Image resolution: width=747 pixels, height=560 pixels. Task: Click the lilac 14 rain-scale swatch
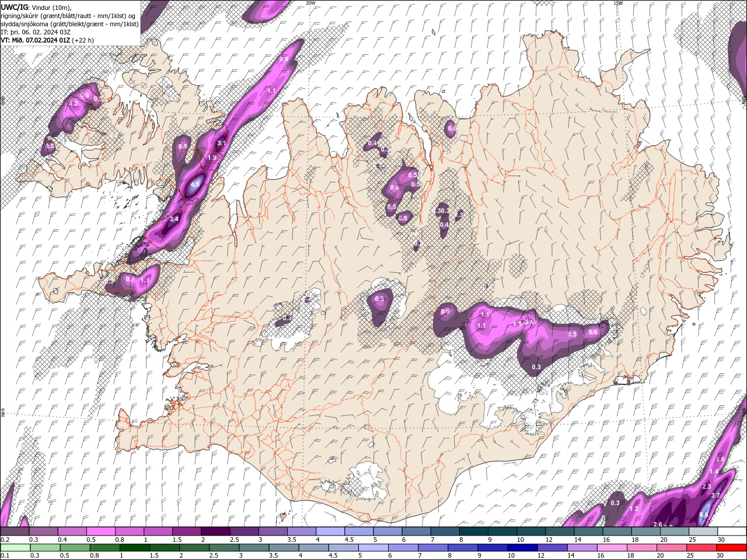581,547
